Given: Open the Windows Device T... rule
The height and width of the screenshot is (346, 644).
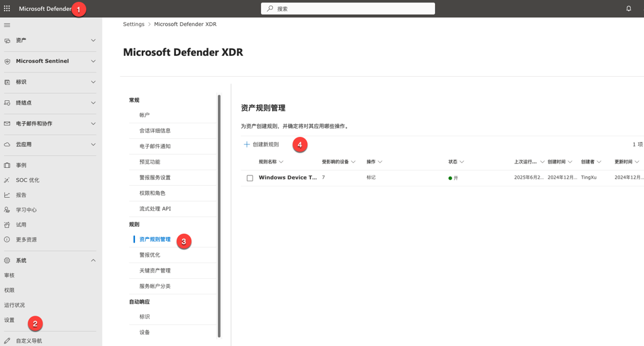Looking at the screenshot, I should 287,177.
